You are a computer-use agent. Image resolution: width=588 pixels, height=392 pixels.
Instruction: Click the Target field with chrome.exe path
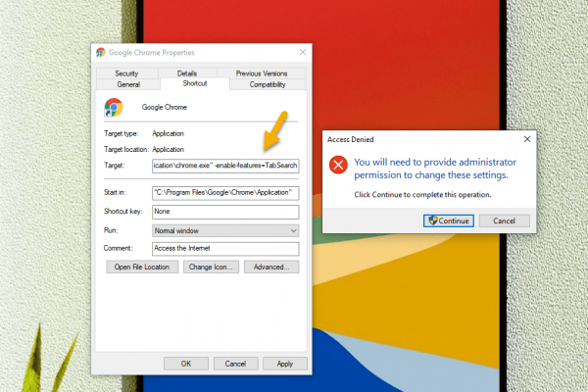[225, 166]
